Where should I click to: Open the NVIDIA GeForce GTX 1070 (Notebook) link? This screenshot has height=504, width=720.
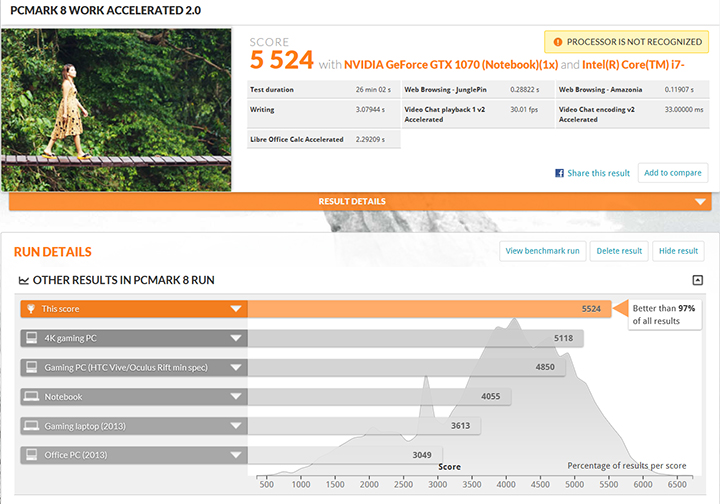click(451, 65)
